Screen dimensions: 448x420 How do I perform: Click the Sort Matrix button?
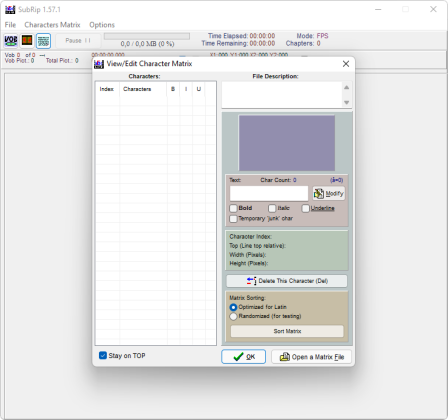coord(287,331)
